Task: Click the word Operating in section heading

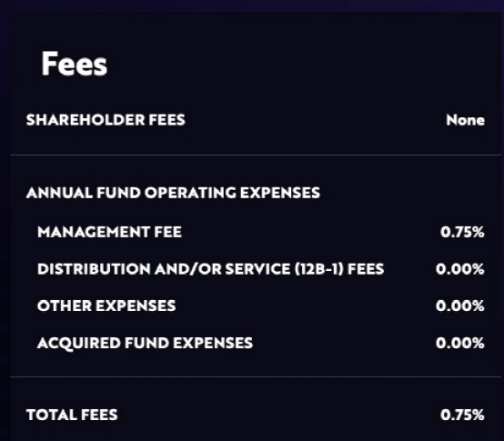Action: coord(190,193)
